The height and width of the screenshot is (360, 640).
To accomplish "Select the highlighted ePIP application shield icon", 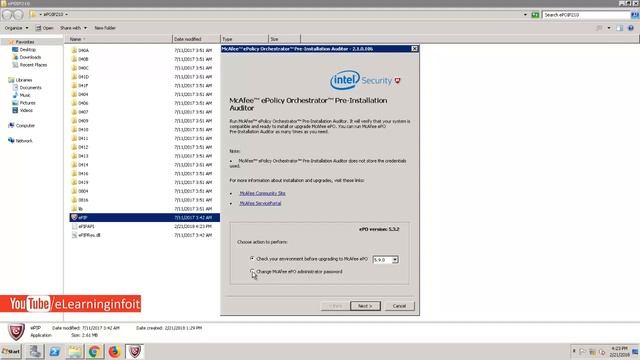I will click(74, 217).
